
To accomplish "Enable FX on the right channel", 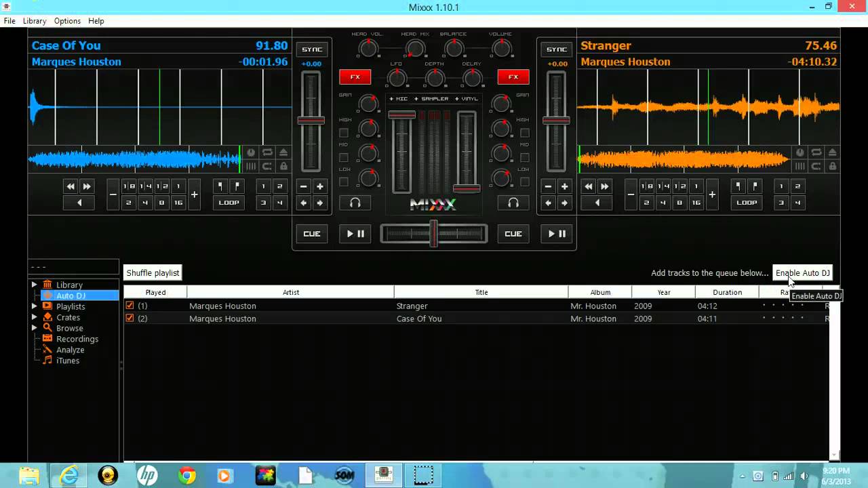I will [x=513, y=77].
